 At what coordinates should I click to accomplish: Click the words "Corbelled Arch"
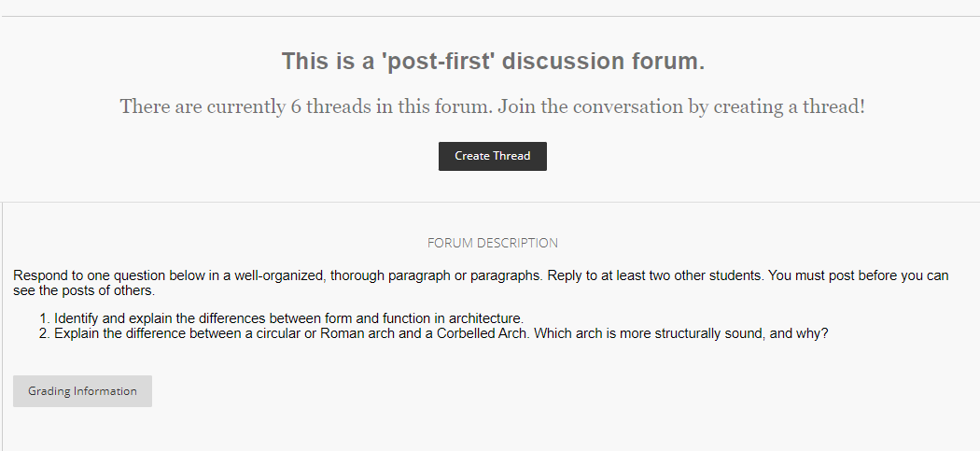482,333
